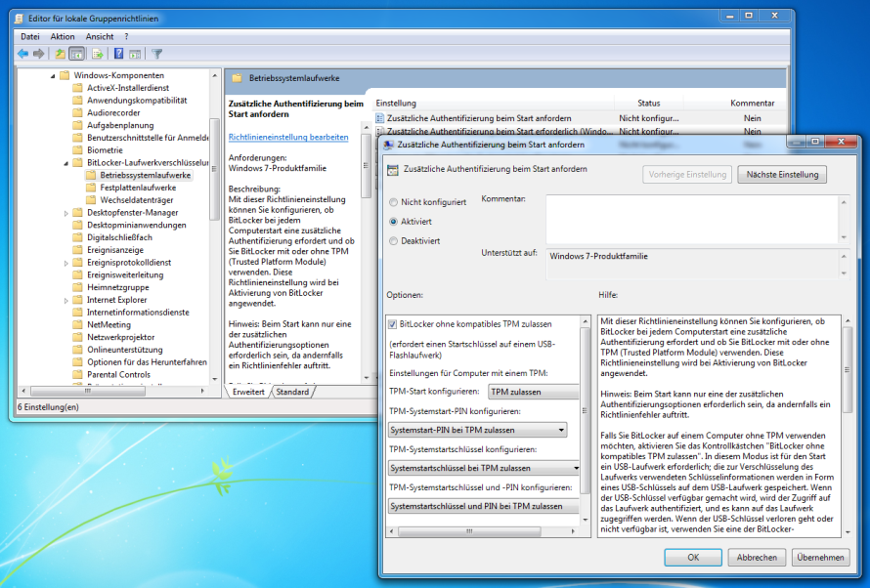870x588 pixels.
Task: Open help via the blue question-mark icon
Action: (x=118, y=54)
